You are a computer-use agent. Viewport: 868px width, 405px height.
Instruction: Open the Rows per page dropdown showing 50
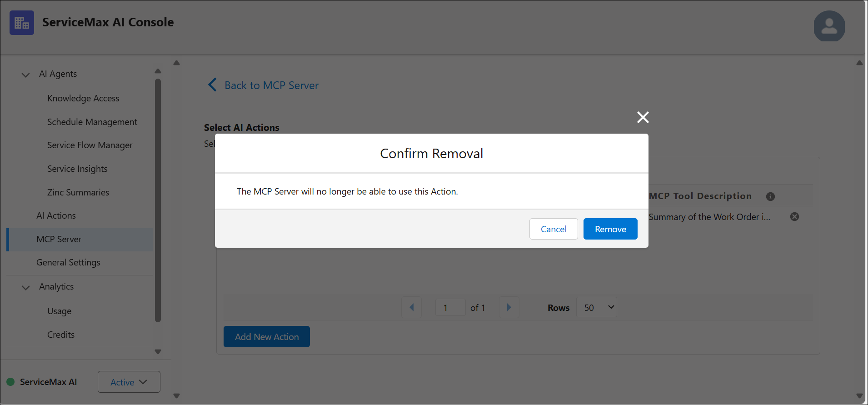[596, 307]
